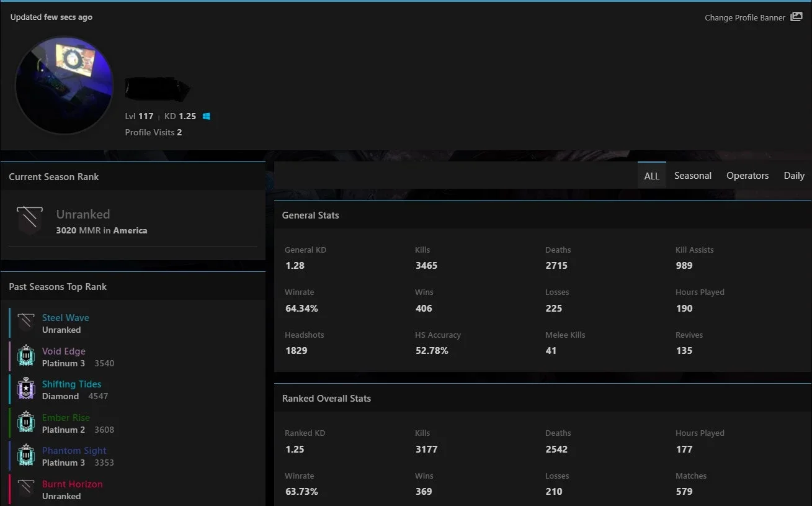This screenshot has height=506, width=812.
Task: Click the ranked Matches value 579
Action: coord(684,491)
